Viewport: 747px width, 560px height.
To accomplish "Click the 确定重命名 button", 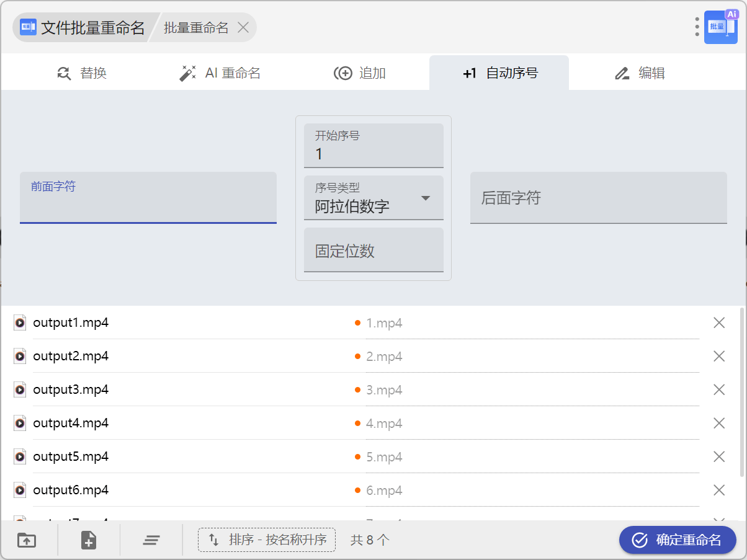I will coord(678,540).
